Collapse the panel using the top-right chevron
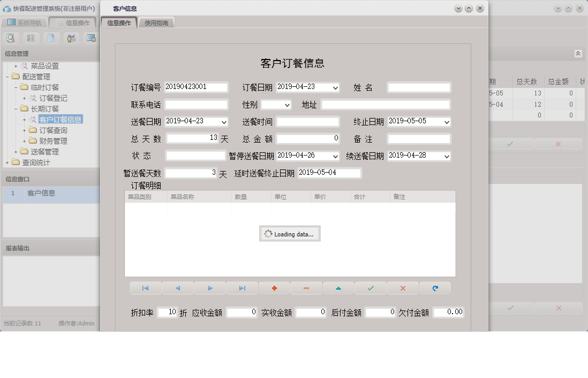Image resolution: width=588 pixels, height=378 pixels. click(x=578, y=53)
